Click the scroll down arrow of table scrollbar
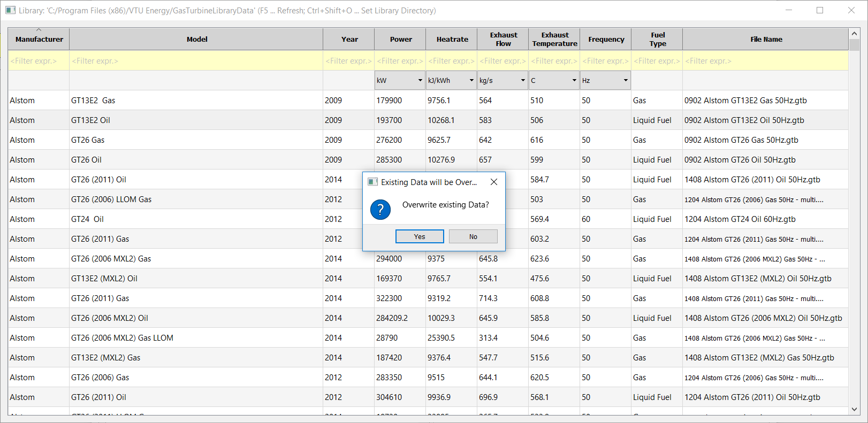The width and height of the screenshot is (868, 423). 854,410
